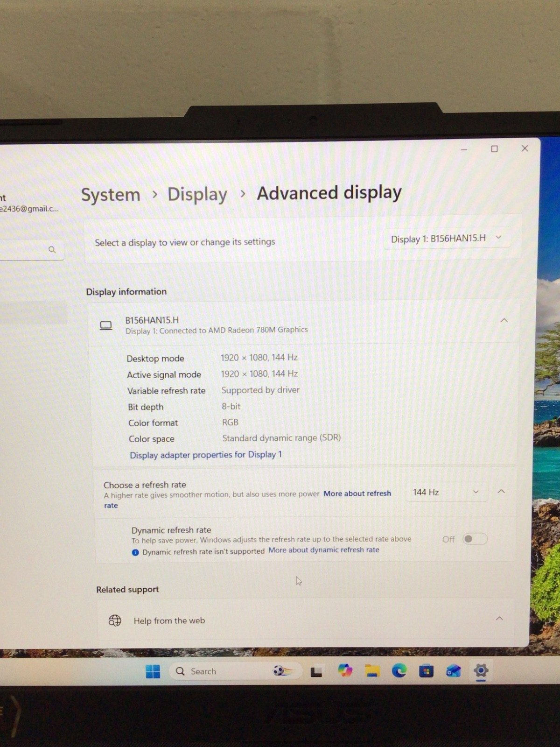Collapse the B156HAN15.H display information section
Image resolution: width=560 pixels, height=747 pixels.
(504, 320)
